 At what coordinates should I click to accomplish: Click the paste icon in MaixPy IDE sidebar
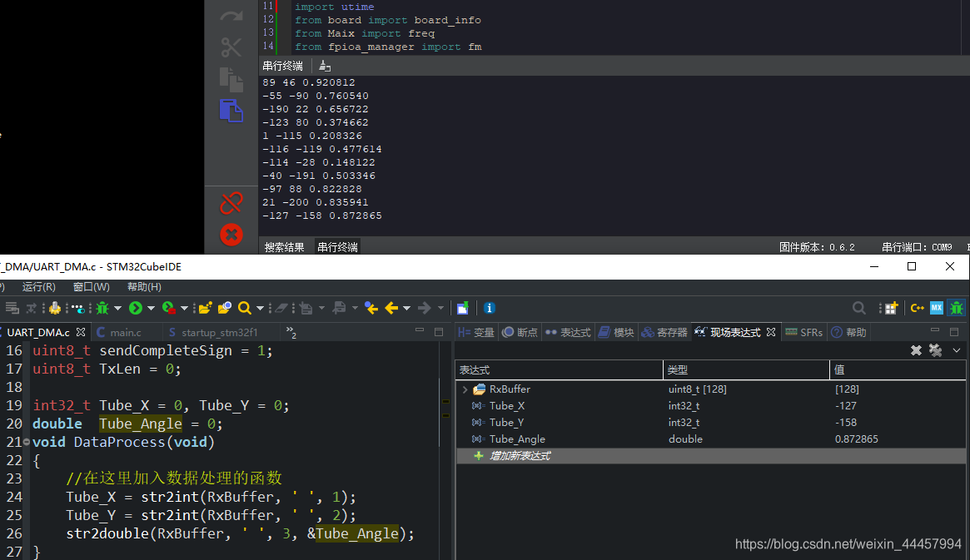[x=231, y=111]
